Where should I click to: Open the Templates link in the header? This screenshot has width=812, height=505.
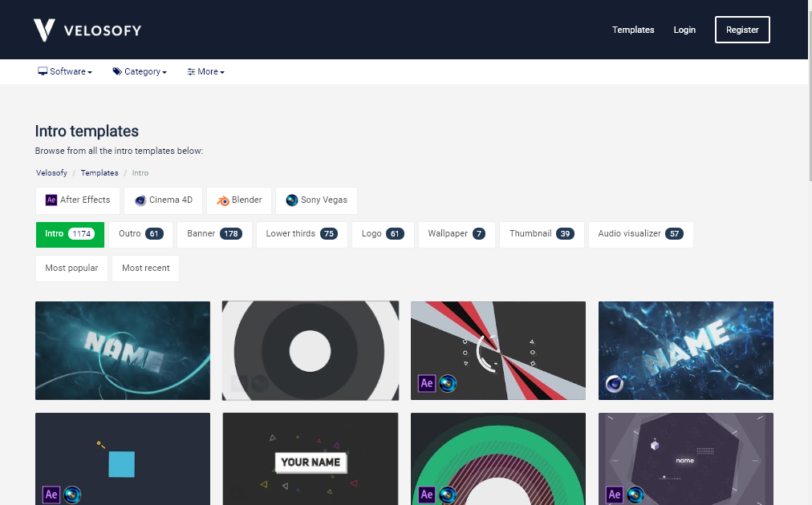click(633, 30)
